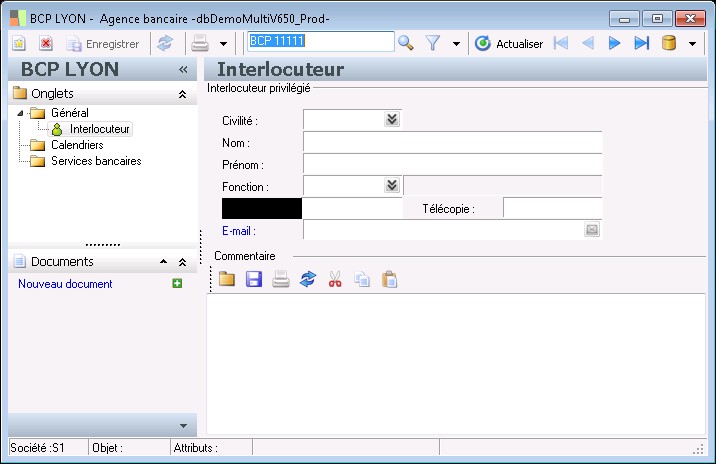Click the Nom input field
This screenshot has height=464, width=716.
[x=453, y=142]
